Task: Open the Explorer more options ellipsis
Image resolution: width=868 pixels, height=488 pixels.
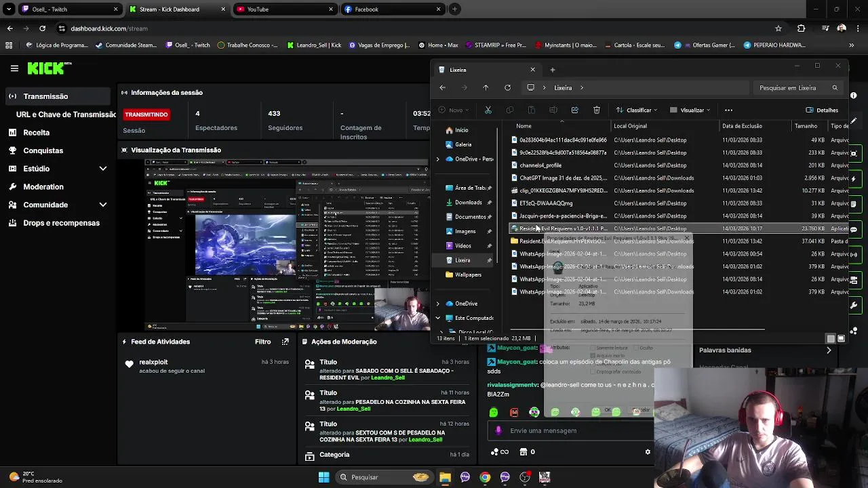Action: click(728, 110)
